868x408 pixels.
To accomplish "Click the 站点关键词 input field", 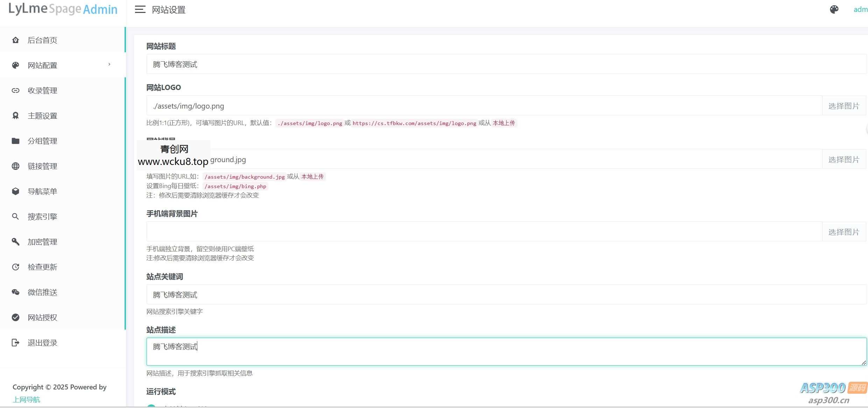I will tap(490, 295).
